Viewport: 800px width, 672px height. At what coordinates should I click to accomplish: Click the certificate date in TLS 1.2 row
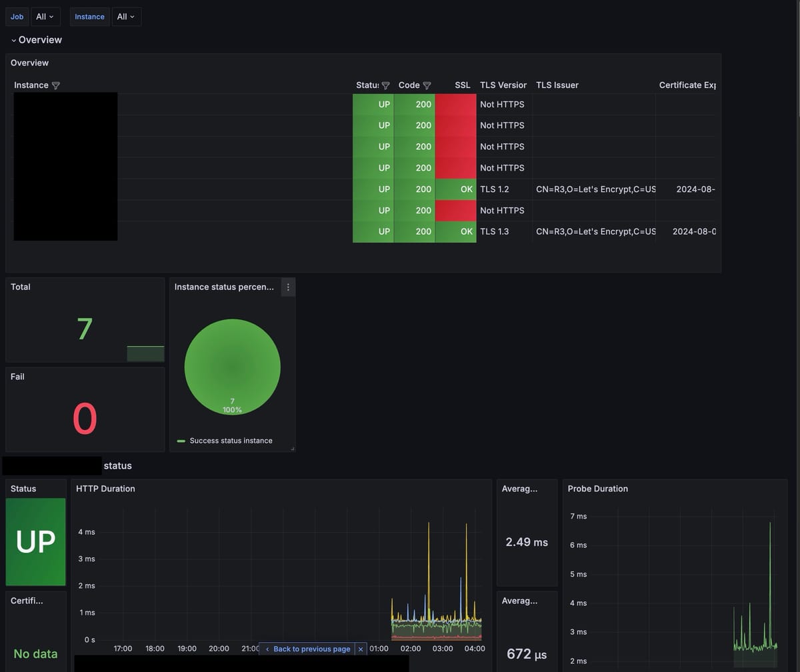(696, 189)
